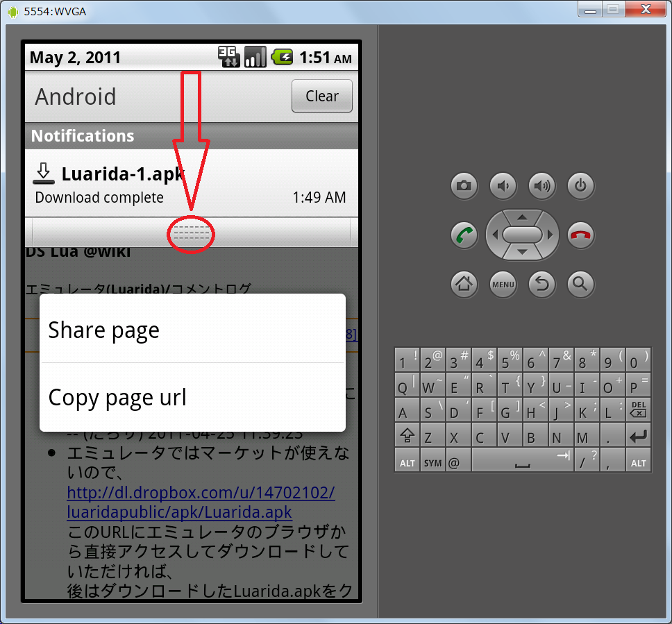Click the Android carrier label
This screenshot has width=672, height=624.
click(76, 96)
